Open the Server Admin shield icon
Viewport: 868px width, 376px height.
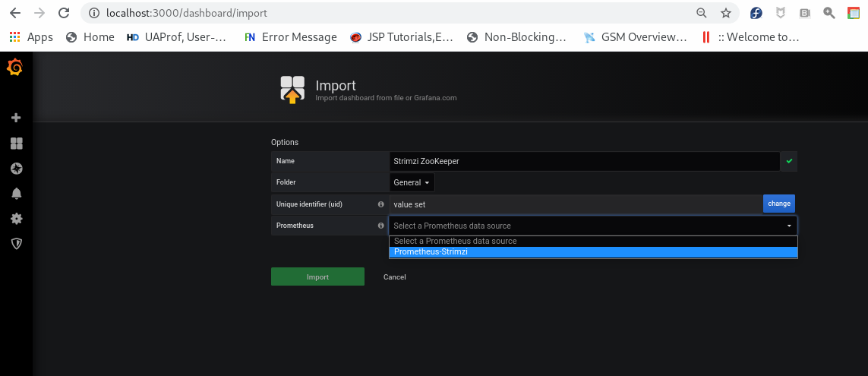16,243
